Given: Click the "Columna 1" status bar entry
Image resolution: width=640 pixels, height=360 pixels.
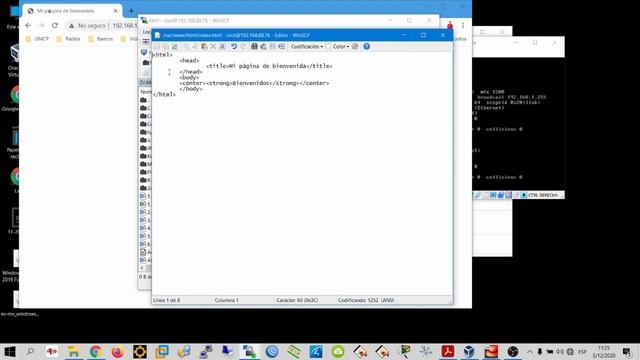Looking at the screenshot, I should (x=227, y=300).
